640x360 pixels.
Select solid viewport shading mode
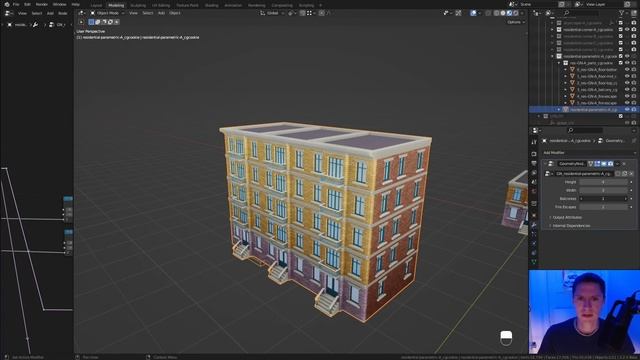pyautogui.click(x=503, y=13)
